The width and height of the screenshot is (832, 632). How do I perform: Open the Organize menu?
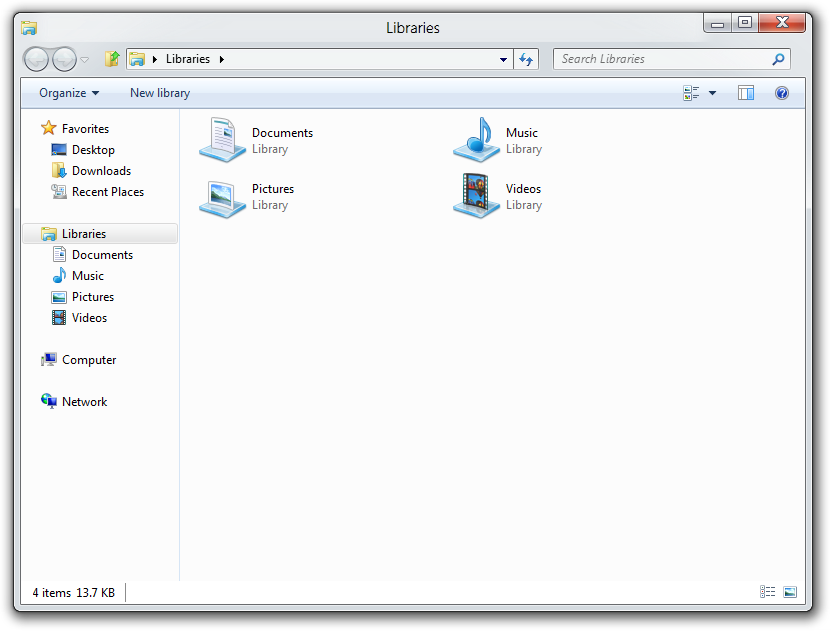point(69,93)
